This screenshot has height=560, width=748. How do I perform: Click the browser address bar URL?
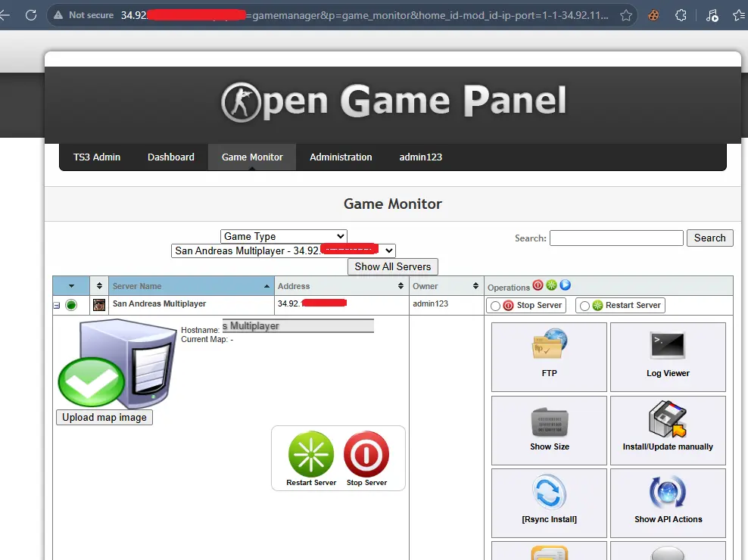pyautogui.click(x=364, y=15)
